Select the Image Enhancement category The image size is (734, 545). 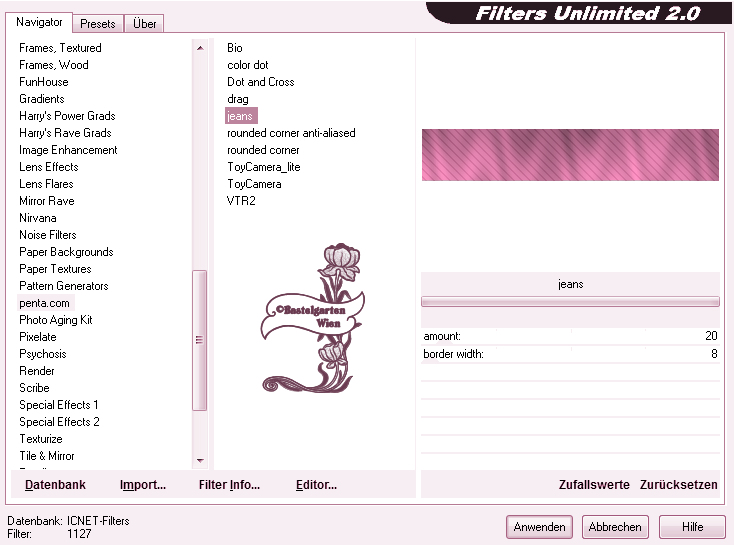click(x=68, y=150)
